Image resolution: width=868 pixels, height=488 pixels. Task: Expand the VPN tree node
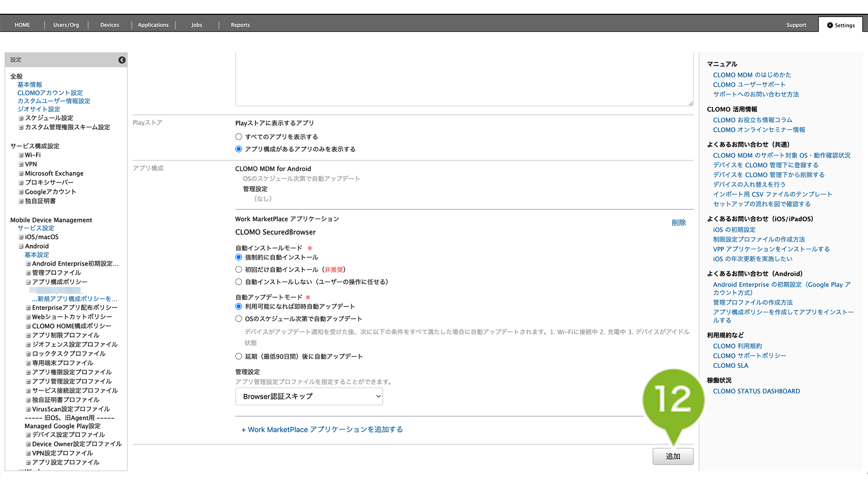[x=21, y=164]
